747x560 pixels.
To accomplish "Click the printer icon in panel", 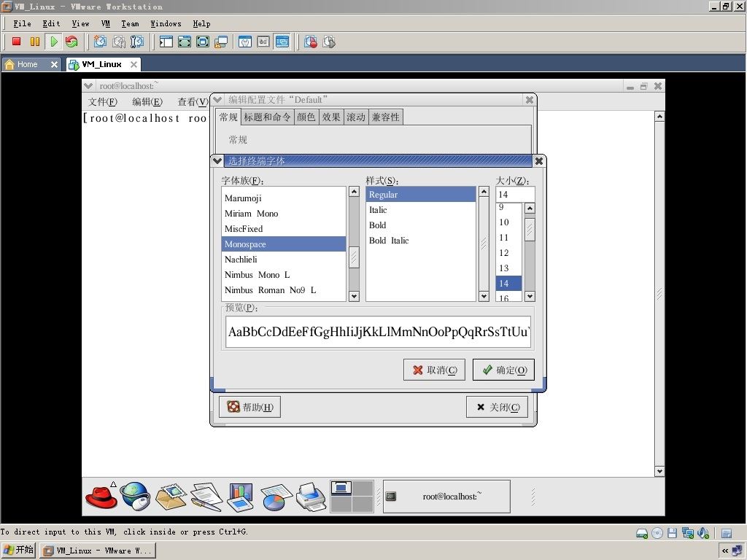I will tap(311, 497).
